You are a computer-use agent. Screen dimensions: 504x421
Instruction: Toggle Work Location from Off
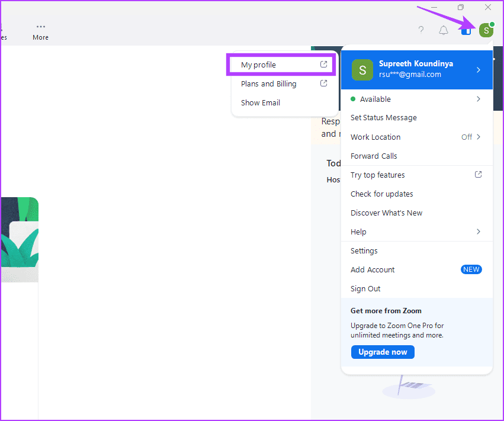(471, 137)
